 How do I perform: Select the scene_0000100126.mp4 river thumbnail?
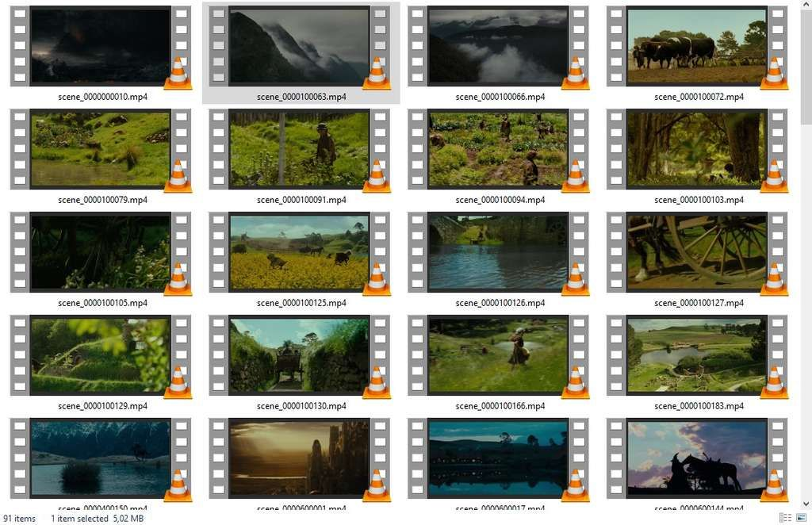click(x=498, y=252)
